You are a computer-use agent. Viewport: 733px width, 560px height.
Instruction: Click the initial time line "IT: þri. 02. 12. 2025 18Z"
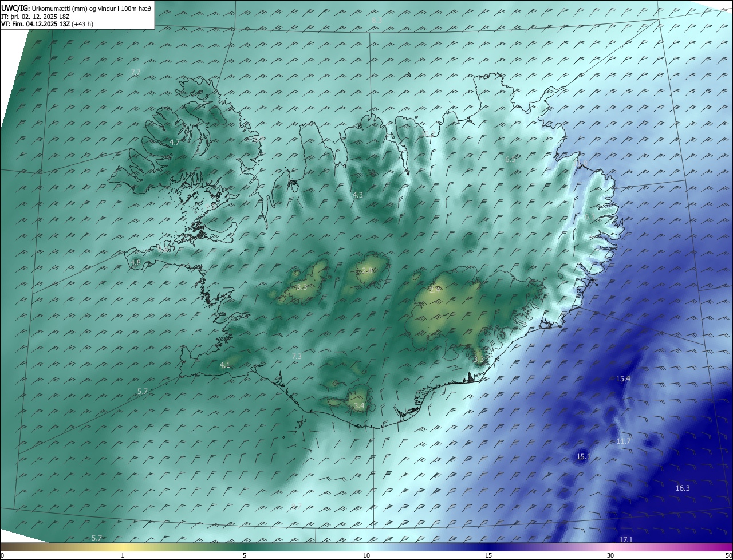35,16
